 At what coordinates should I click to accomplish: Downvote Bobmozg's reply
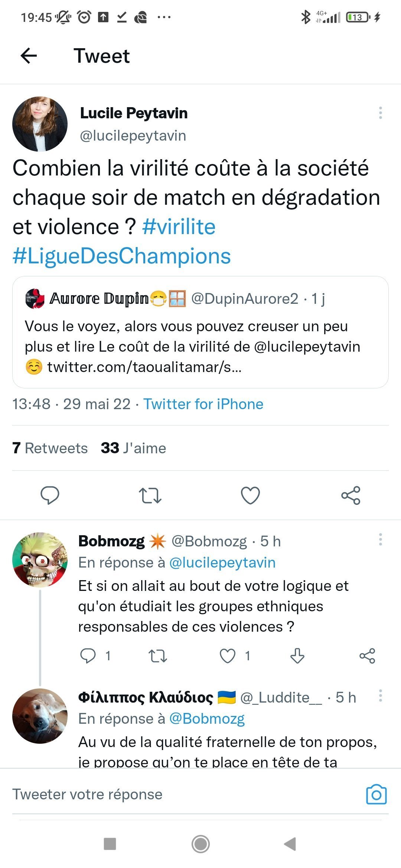tap(297, 656)
